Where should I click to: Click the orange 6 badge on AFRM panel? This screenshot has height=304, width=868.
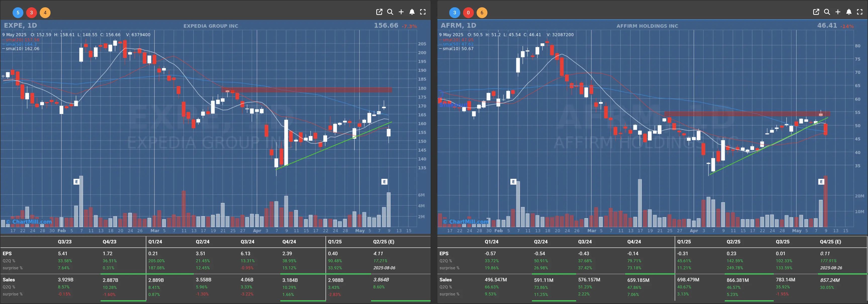click(482, 13)
